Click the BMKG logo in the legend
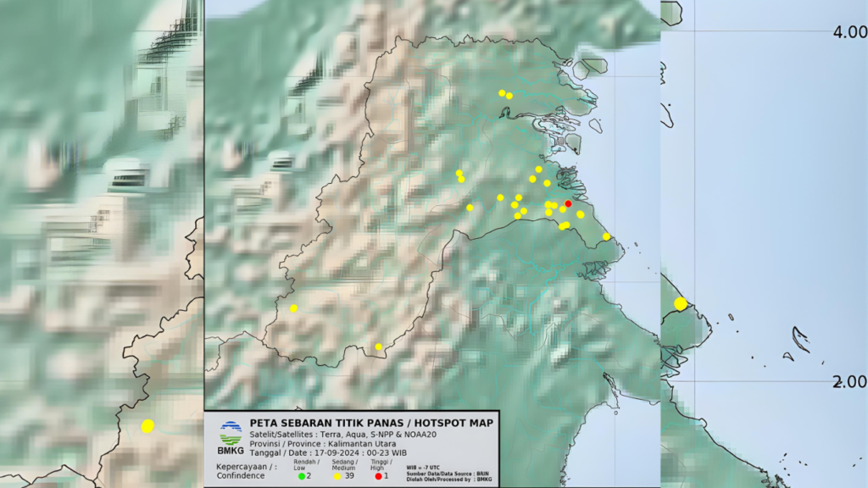Screen dimensions: 868x488 (231, 438)
